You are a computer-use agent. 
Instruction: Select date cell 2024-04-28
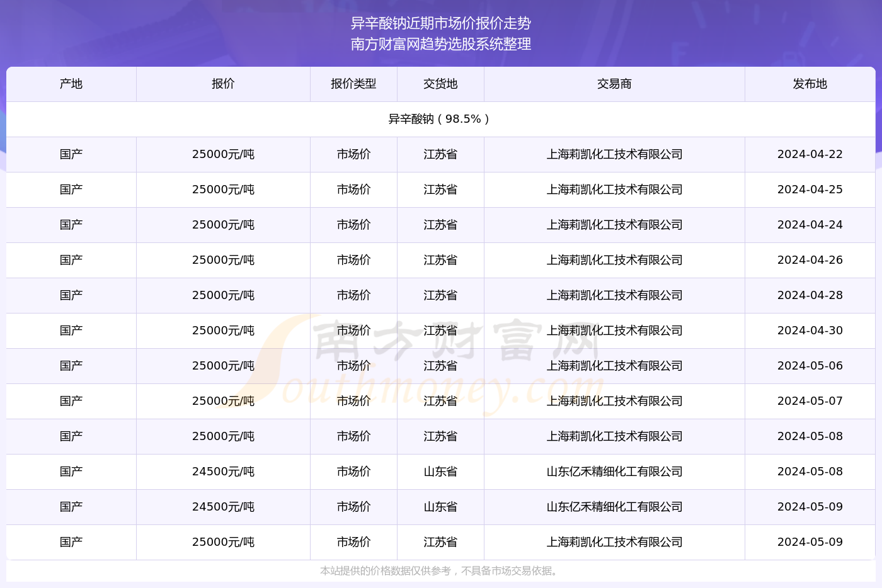coord(810,295)
